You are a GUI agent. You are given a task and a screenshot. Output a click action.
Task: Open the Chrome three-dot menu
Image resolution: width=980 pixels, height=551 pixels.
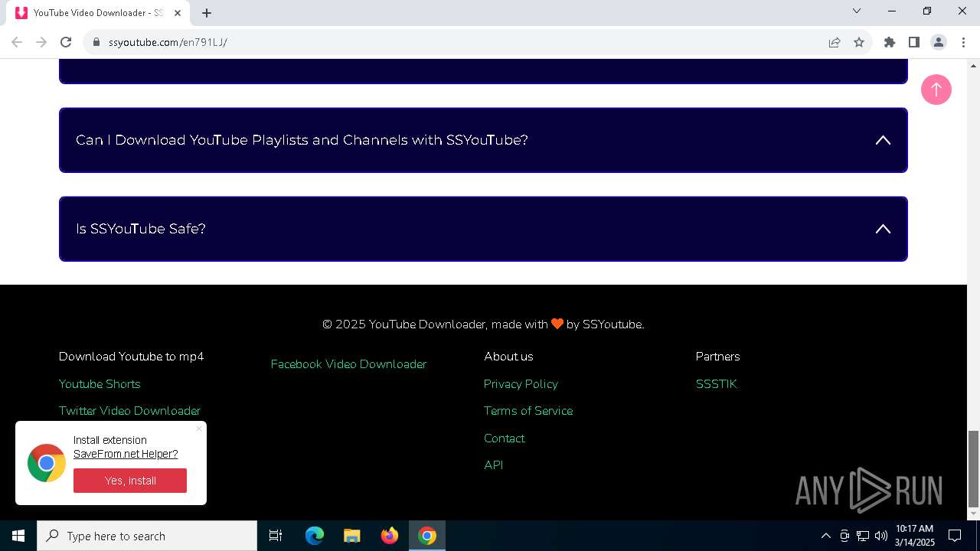point(963,42)
